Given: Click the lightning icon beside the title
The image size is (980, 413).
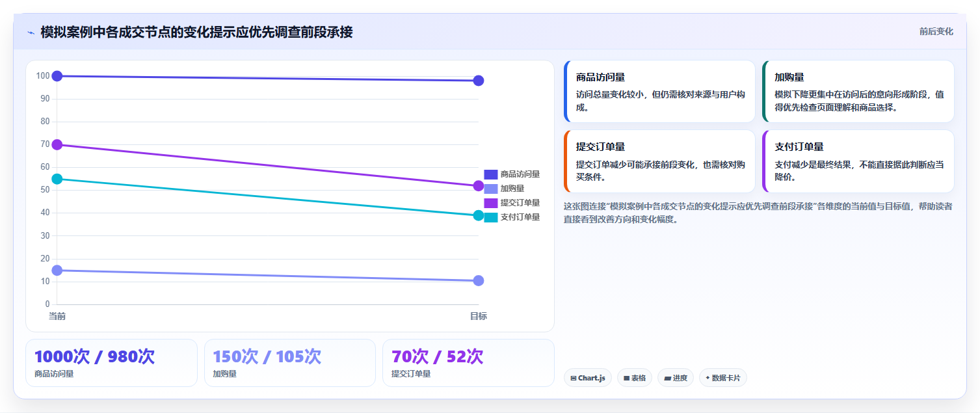Looking at the screenshot, I should tap(31, 33).
